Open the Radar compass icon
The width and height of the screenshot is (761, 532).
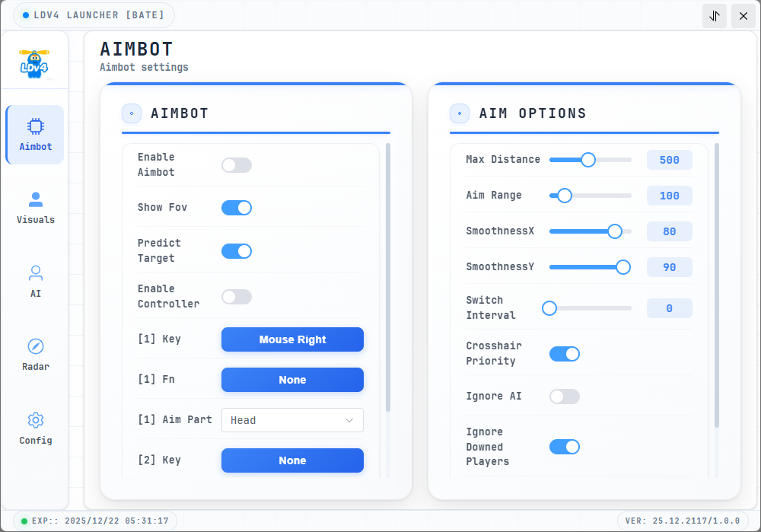click(35, 346)
